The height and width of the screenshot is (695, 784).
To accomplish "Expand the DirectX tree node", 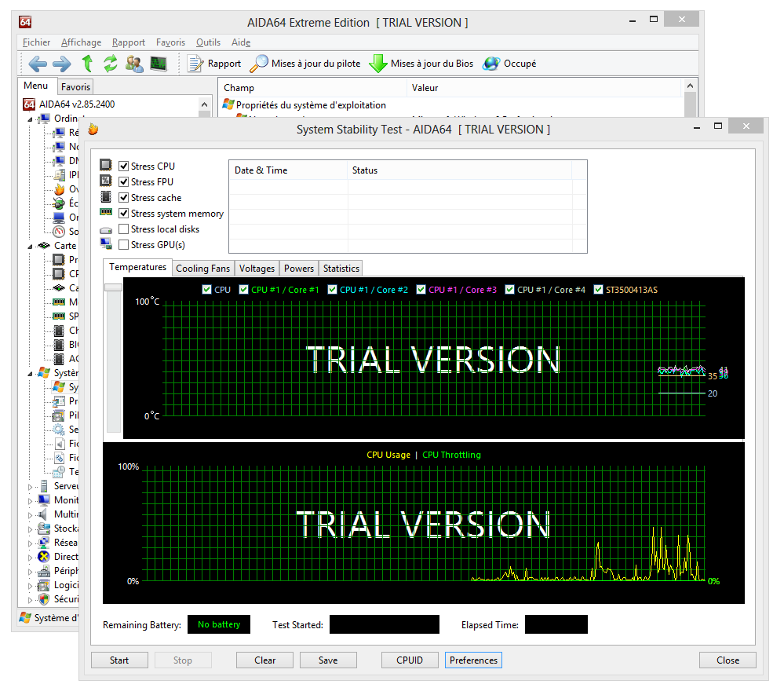I will [x=30, y=557].
